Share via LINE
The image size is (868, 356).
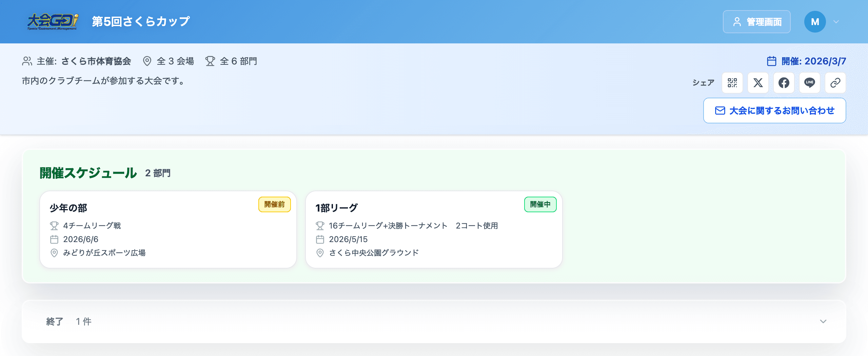tap(809, 83)
